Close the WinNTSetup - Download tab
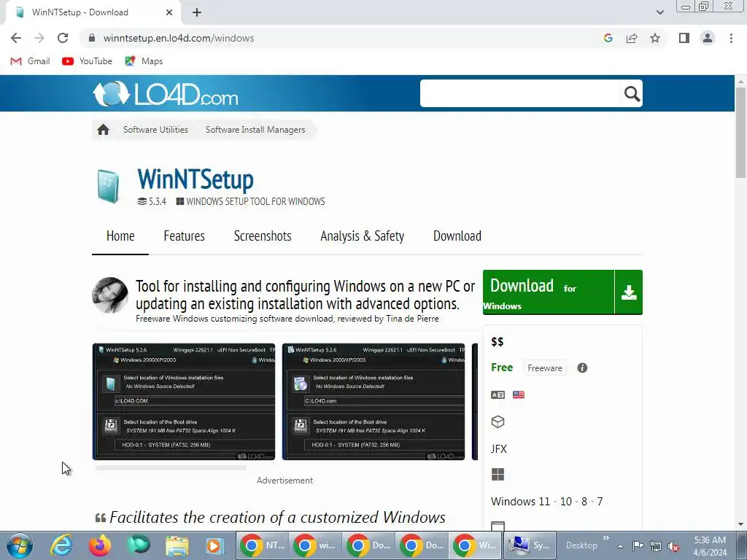Screen dimensions: 747x560 (x=169, y=12)
